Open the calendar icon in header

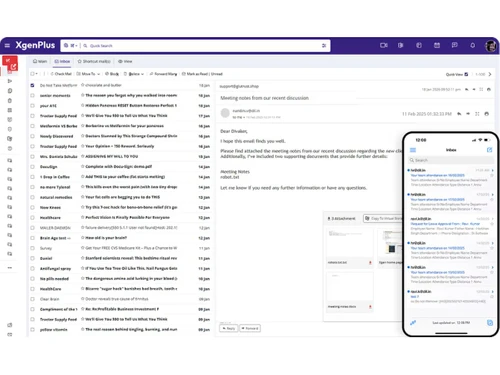(x=437, y=45)
